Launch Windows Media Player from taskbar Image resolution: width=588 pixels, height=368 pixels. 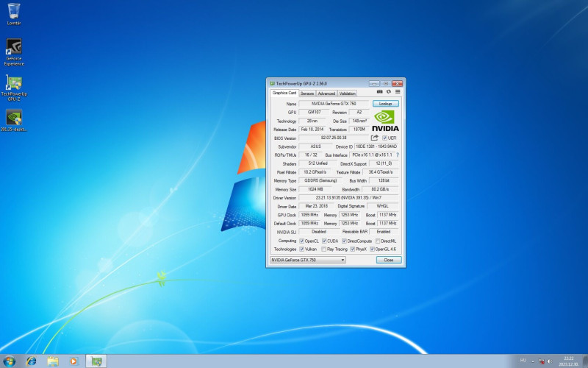click(73, 361)
